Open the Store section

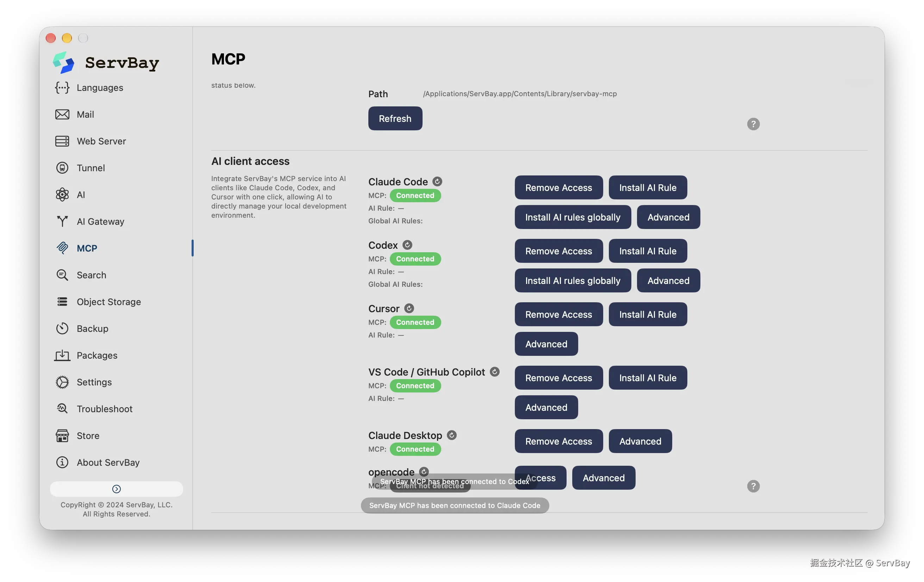(77, 436)
